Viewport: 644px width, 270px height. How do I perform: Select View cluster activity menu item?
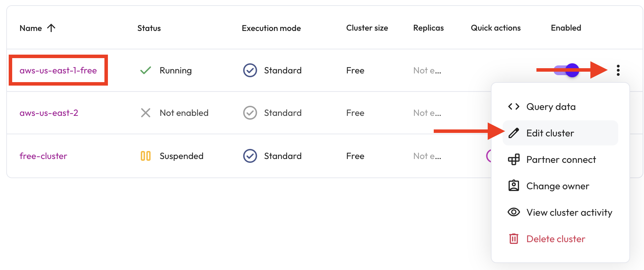569,213
